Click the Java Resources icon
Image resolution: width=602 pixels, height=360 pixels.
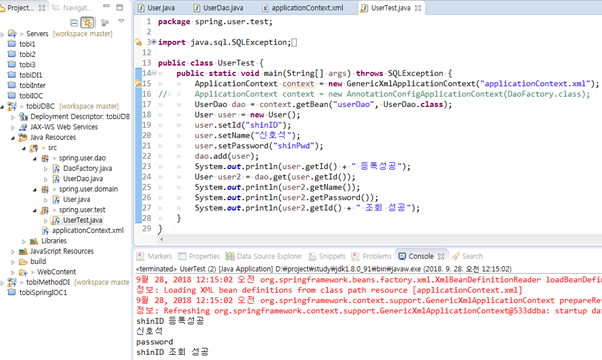pos(23,137)
